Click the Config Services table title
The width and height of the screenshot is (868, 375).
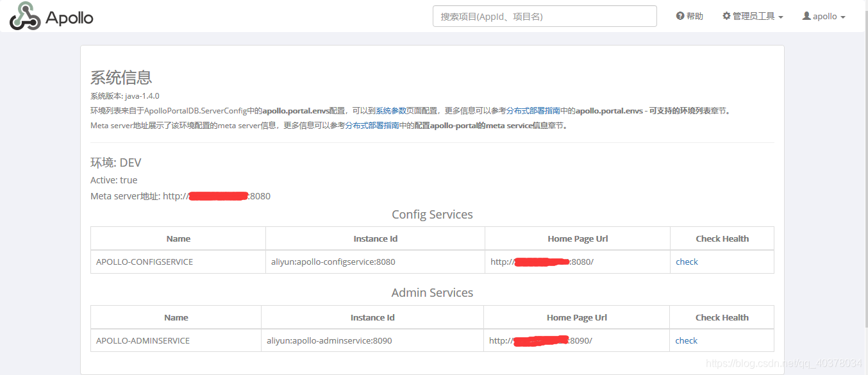pos(432,215)
